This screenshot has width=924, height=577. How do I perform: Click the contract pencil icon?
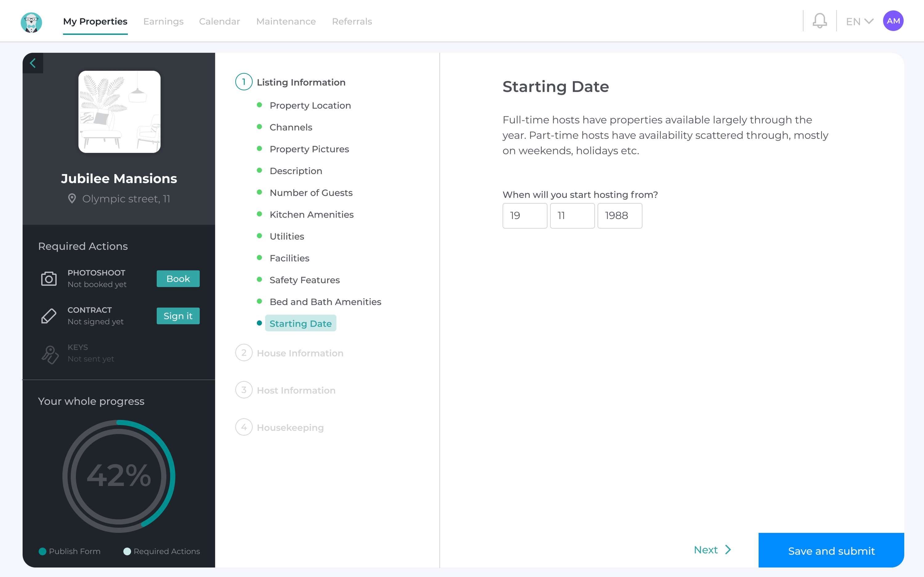tap(49, 316)
